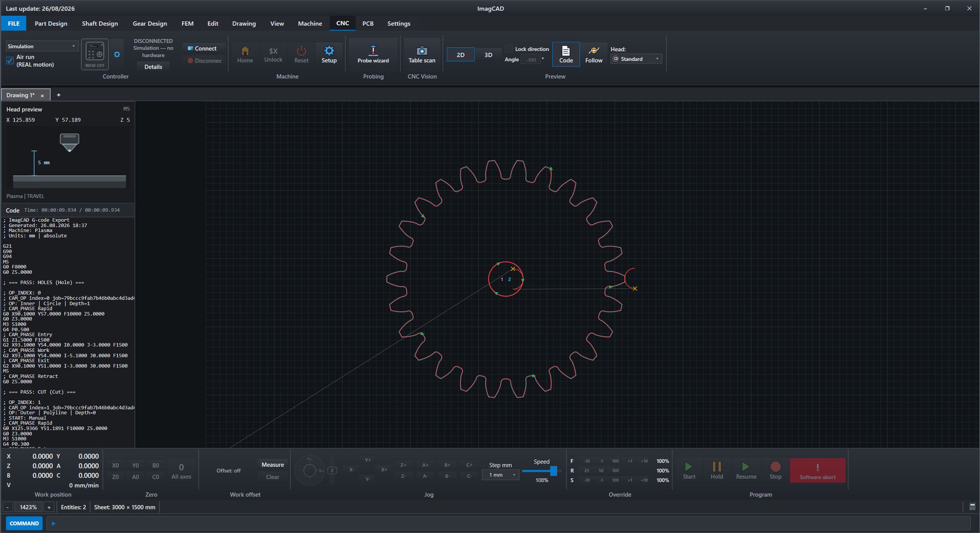Set feed override F to +10
The image size is (980, 533).
coord(644,461)
